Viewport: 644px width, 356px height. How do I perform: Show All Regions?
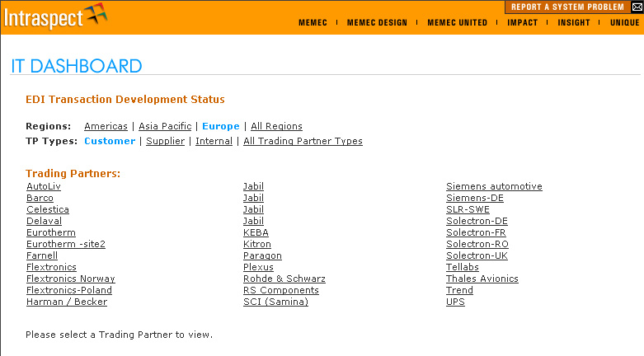(x=276, y=126)
